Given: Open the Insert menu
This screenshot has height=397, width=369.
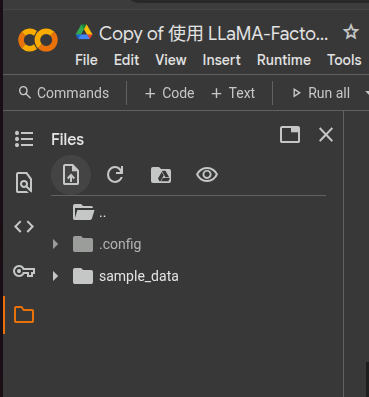Looking at the screenshot, I should coord(221,60).
